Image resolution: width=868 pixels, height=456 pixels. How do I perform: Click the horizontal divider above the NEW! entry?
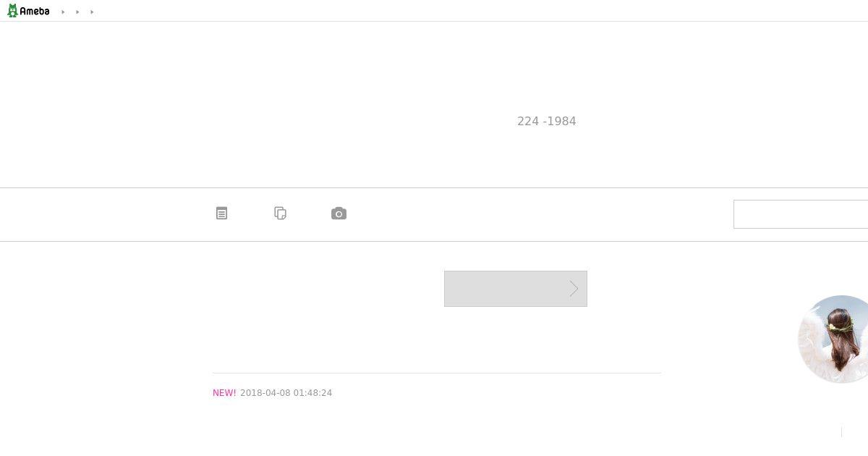(x=437, y=373)
